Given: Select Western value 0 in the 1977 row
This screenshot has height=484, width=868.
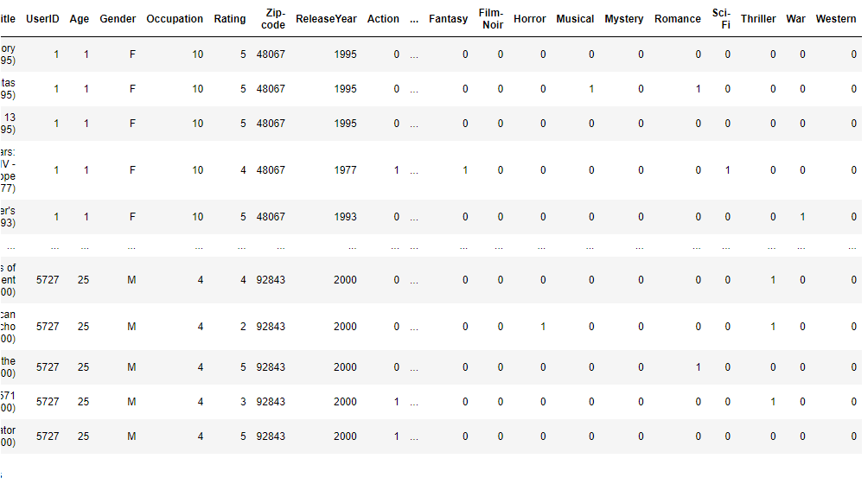Looking at the screenshot, I should point(853,170).
